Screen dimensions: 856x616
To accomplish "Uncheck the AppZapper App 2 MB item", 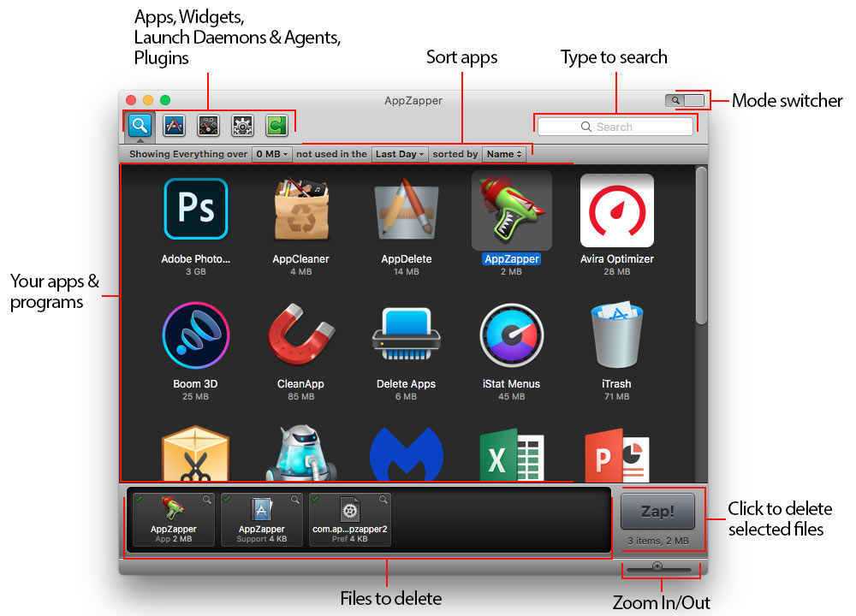I will coord(140,499).
